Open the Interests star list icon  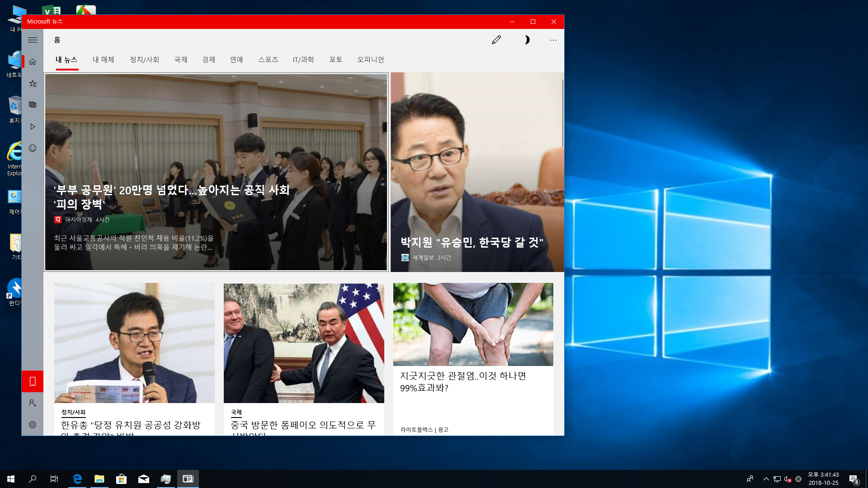point(33,83)
